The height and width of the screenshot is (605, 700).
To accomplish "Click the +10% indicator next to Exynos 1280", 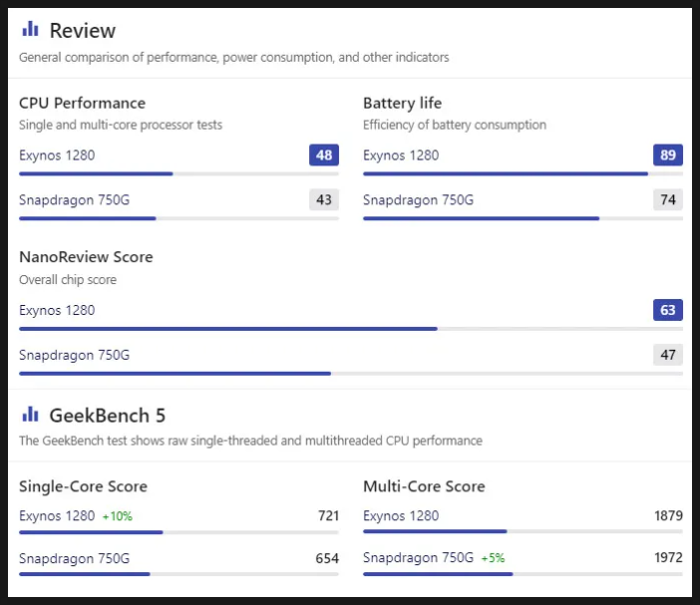I will (x=118, y=516).
